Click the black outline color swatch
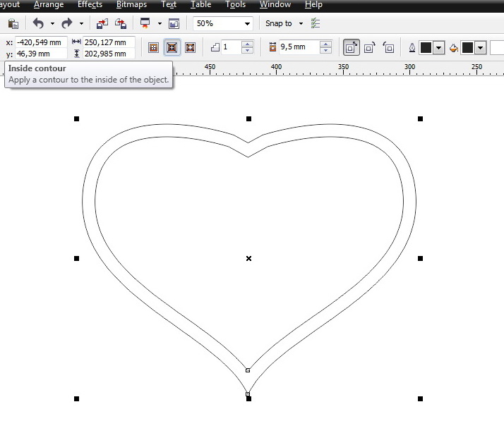 point(426,48)
